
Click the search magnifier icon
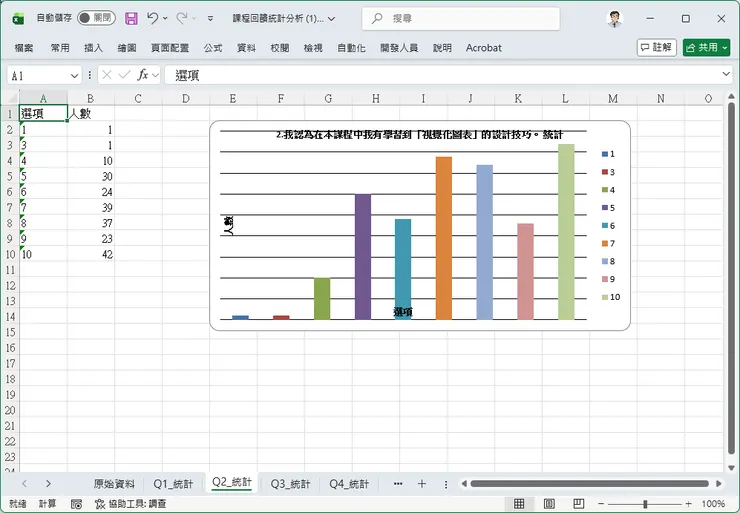click(377, 18)
